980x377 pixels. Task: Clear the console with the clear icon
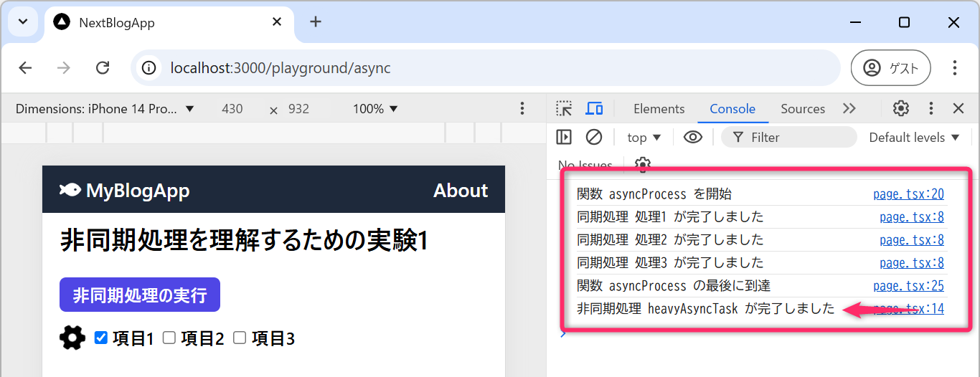point(593,137)
